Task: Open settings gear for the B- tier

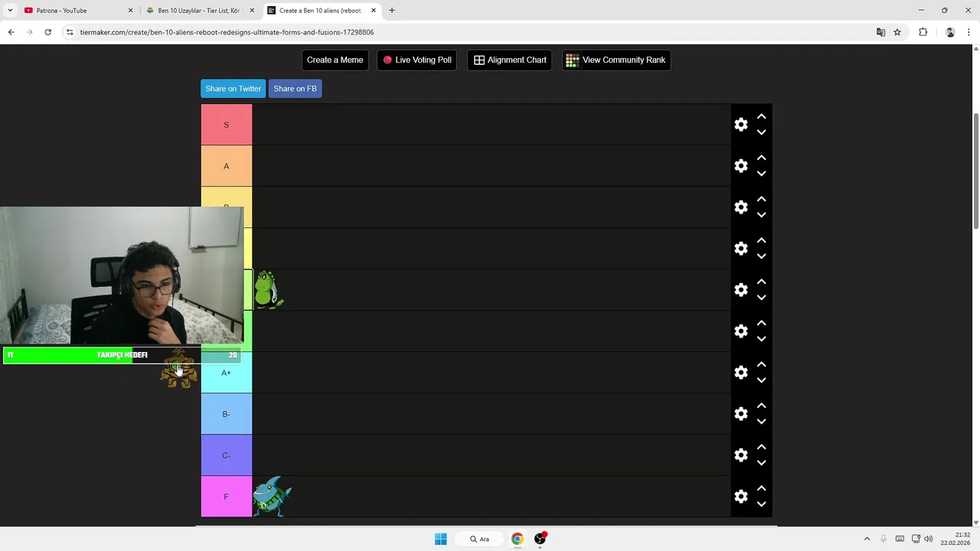Action: click(x=740, y=414)
